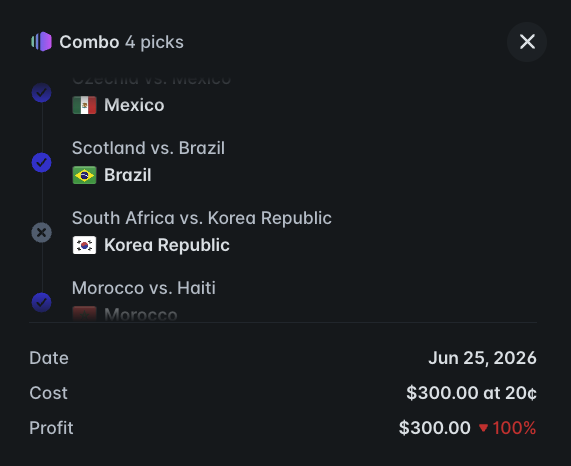Select the Korea Republic pick label

tap(167, 245)
